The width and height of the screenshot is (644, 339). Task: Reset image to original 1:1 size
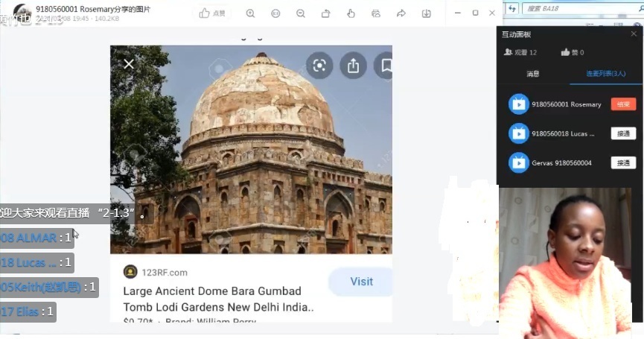pos(275,13)
